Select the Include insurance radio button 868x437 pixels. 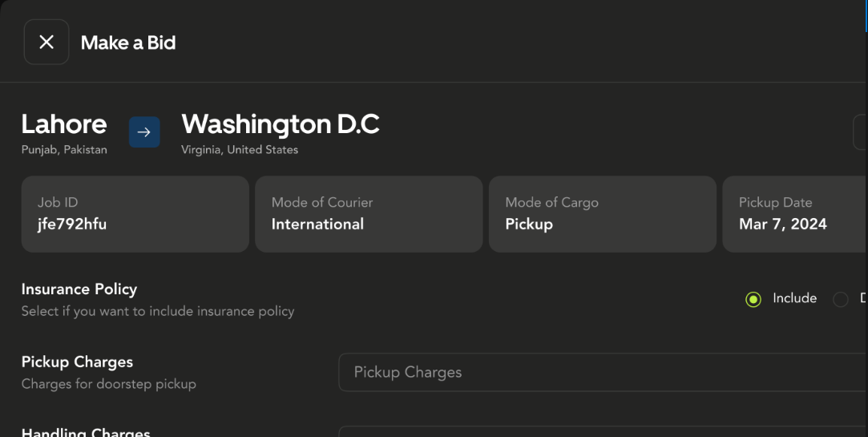pos(753,300)
